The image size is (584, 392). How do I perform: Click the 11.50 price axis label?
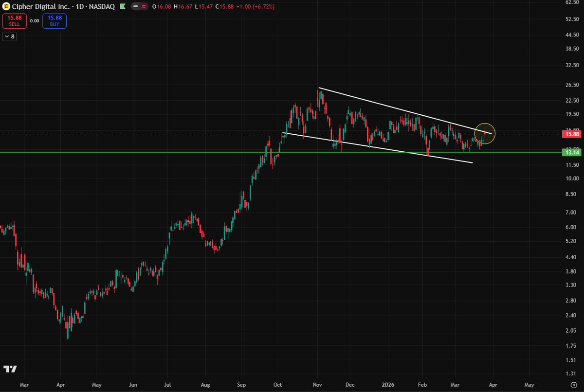[572, 165]
